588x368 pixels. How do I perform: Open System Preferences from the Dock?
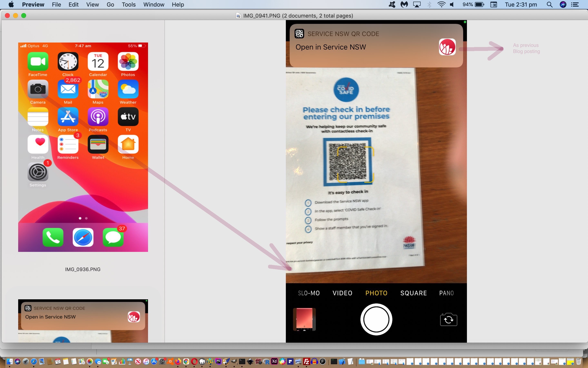[162, 361]
